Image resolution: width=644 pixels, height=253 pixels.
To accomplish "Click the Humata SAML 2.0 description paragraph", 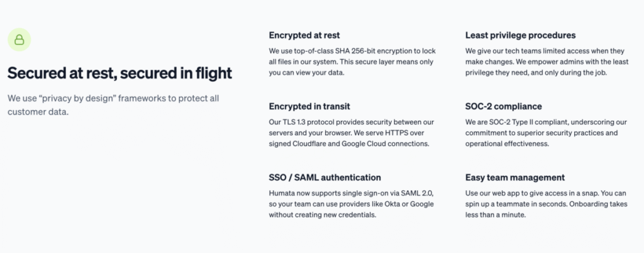I will click(352, 204).
